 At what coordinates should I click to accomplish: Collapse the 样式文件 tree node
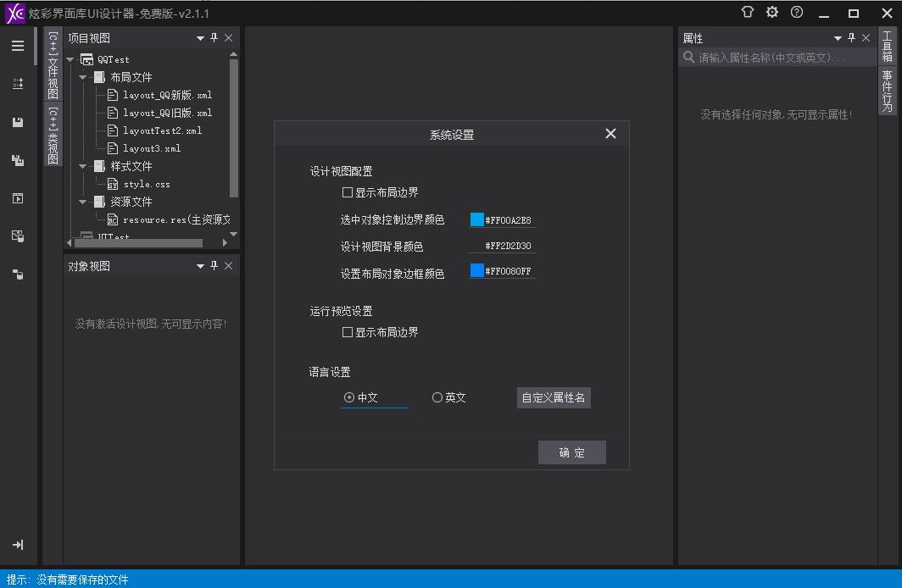click(81, 166)
